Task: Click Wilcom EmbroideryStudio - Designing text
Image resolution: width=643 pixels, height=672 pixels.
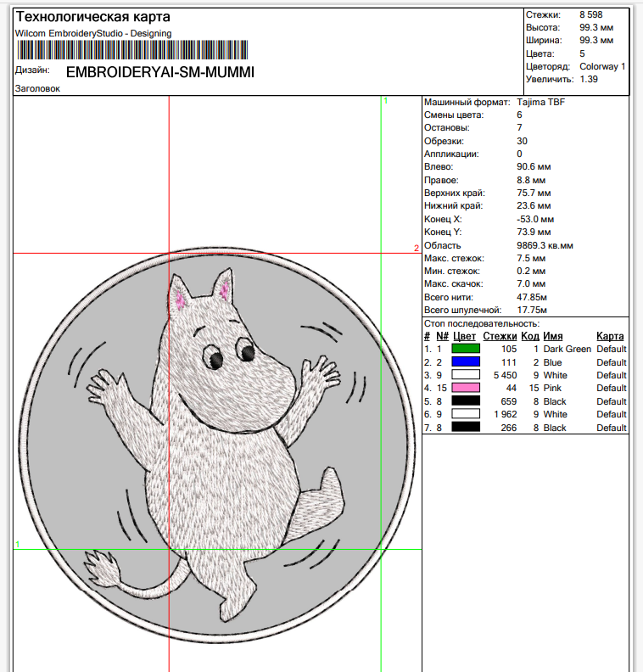Action: coord(93,33)
